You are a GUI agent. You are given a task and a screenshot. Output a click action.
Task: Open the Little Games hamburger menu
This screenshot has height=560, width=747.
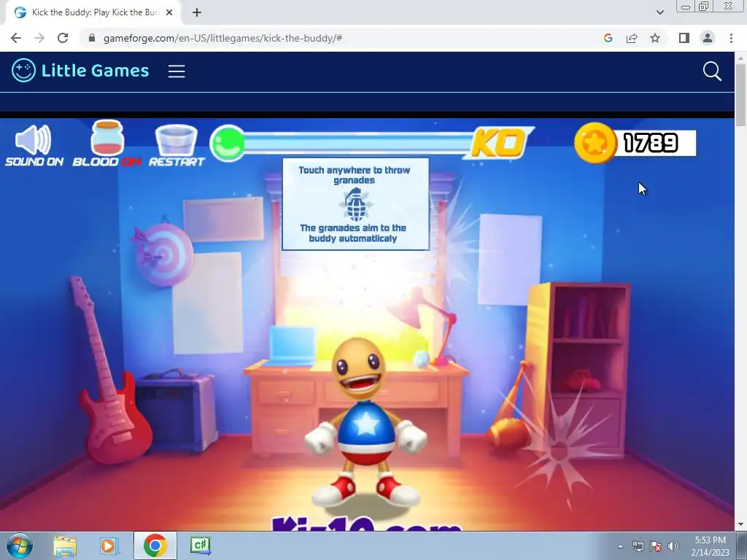(177, 71)
